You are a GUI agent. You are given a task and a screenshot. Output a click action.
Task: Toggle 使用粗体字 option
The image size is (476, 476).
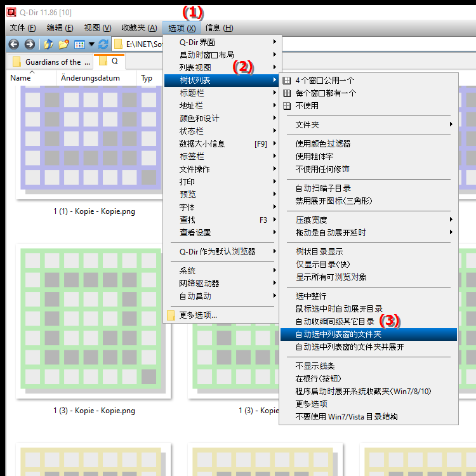point(368,157)
